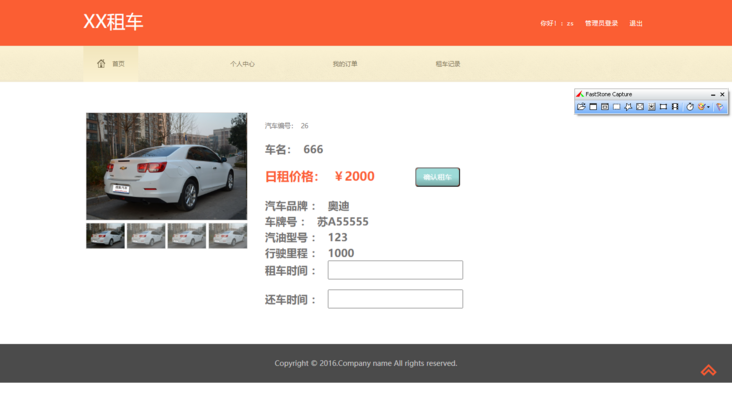Viewport: 732px width, 401px height.
Task: Select Capture Window or Object tool
Action: (x=605, y=107)
